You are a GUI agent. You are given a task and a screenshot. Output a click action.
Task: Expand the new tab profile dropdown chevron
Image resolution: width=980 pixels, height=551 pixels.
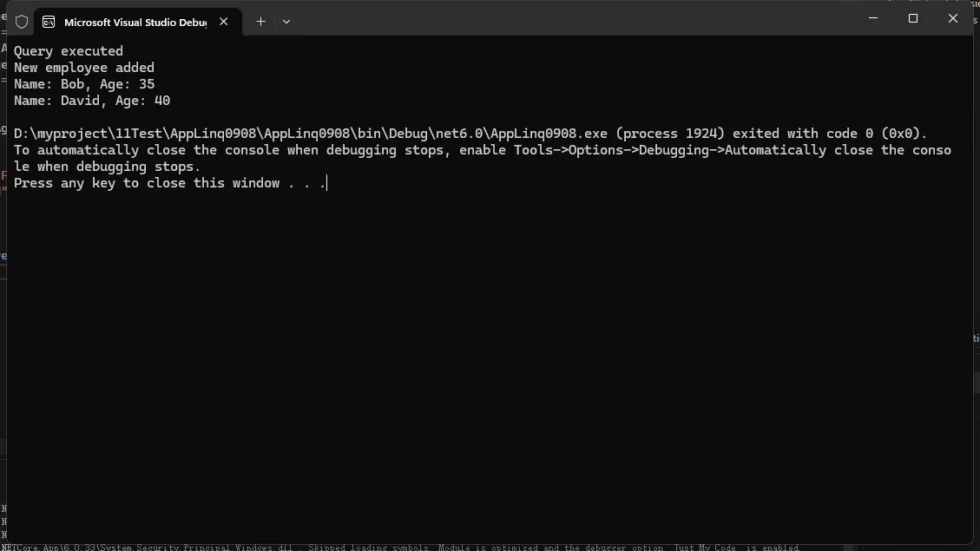click(286, 22)
